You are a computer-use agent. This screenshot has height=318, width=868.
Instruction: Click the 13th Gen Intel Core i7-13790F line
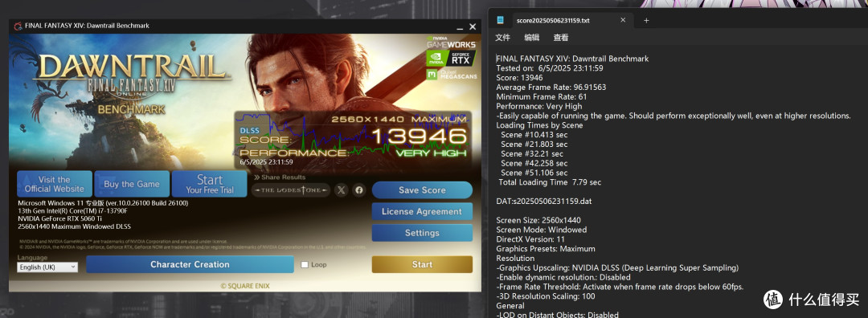click(72, 210)
